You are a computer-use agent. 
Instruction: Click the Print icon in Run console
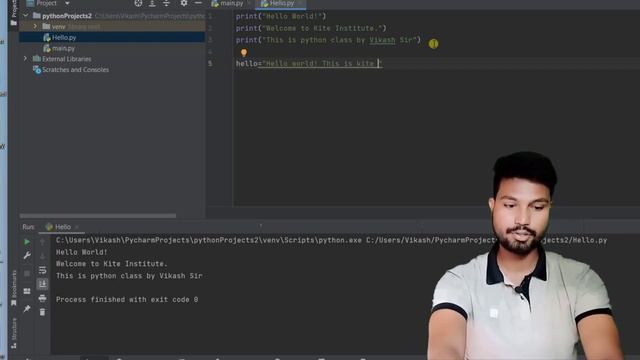42,298
